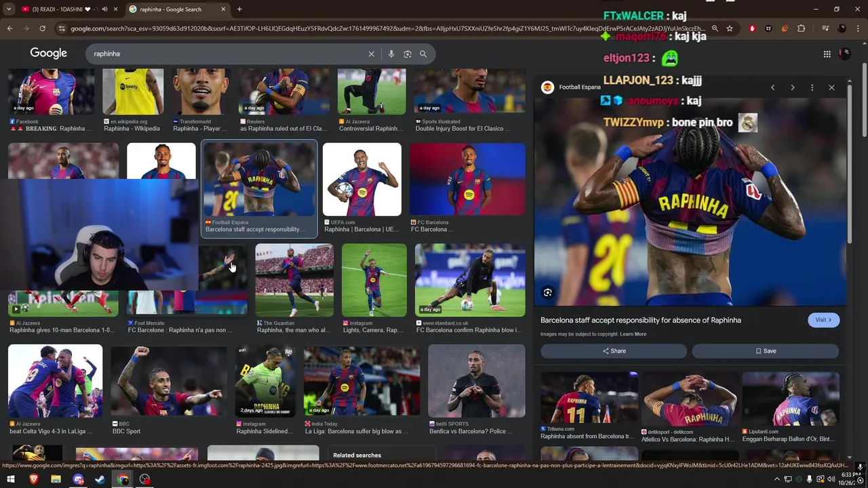Go to previous image in preview panel

(772, 87)
